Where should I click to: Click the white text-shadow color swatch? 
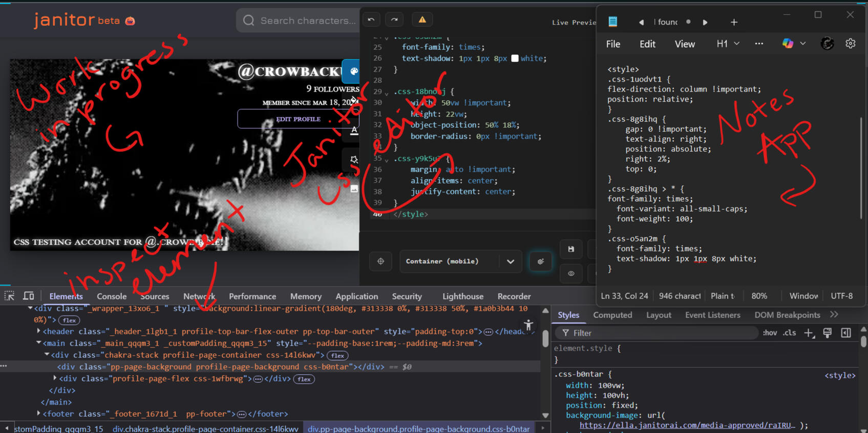pyautogui.click(x=515, y=58)
